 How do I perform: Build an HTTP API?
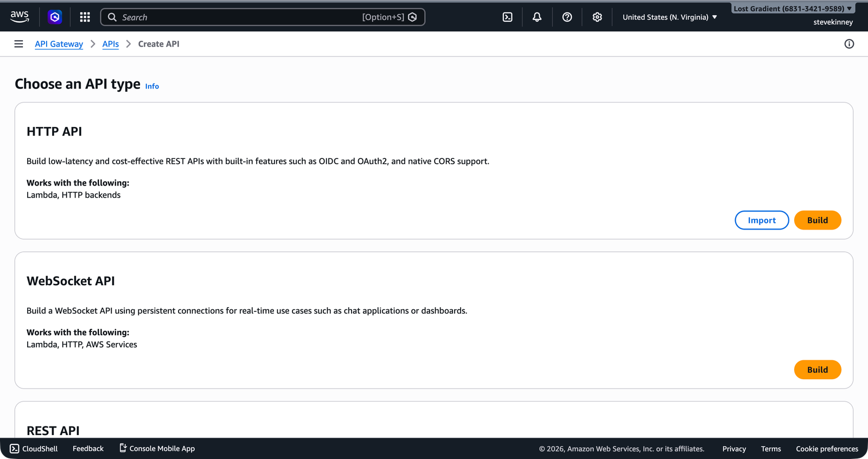[818, 220]
